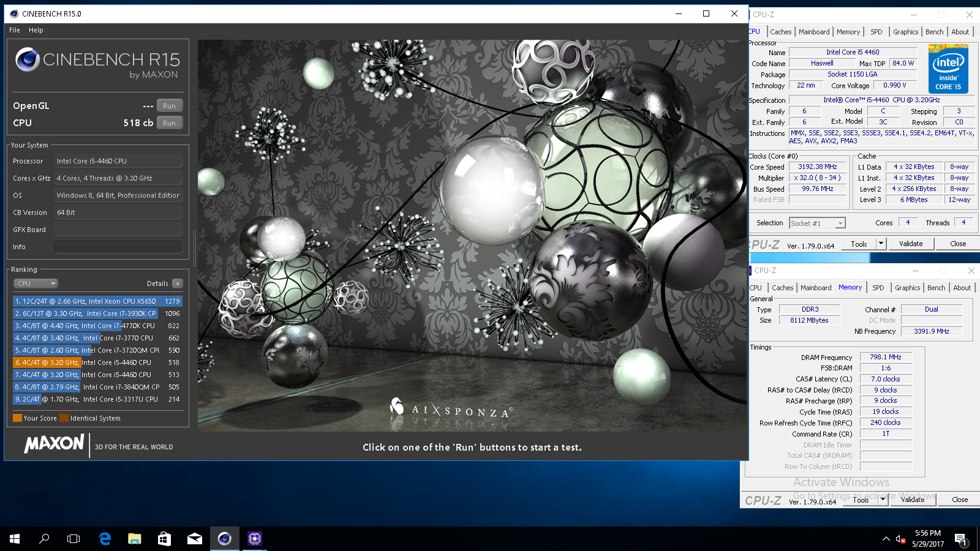
Task: Select ranking row Core i7-3770 662
Action: pos(97,338)
